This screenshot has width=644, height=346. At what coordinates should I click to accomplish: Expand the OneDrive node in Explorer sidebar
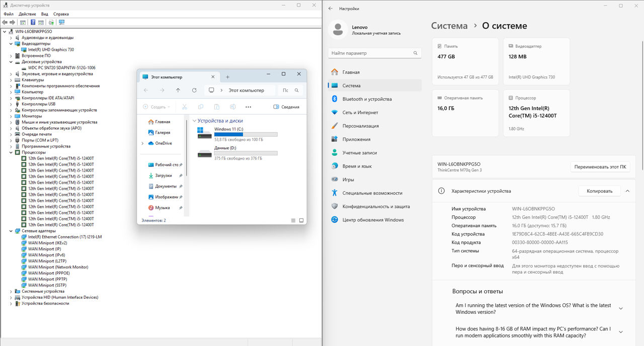pos(142,143)
